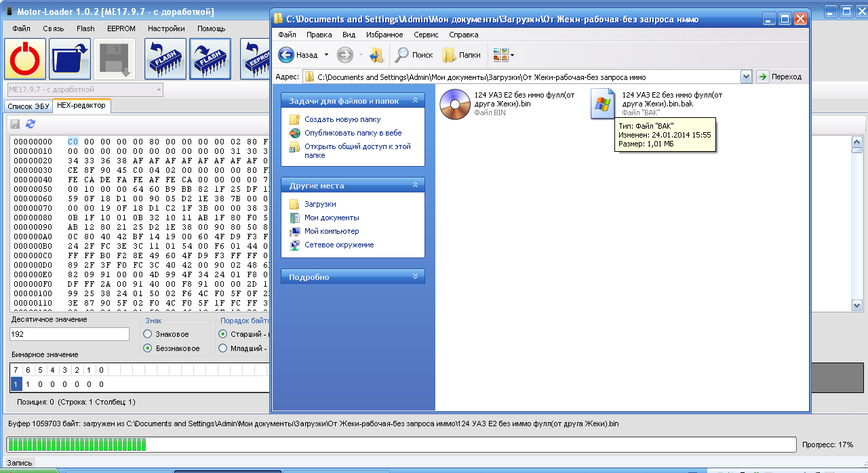Click the views icon in Explorer toolbar
The image size is (868, 473).
pyautogui.click(x=500, y=55)
